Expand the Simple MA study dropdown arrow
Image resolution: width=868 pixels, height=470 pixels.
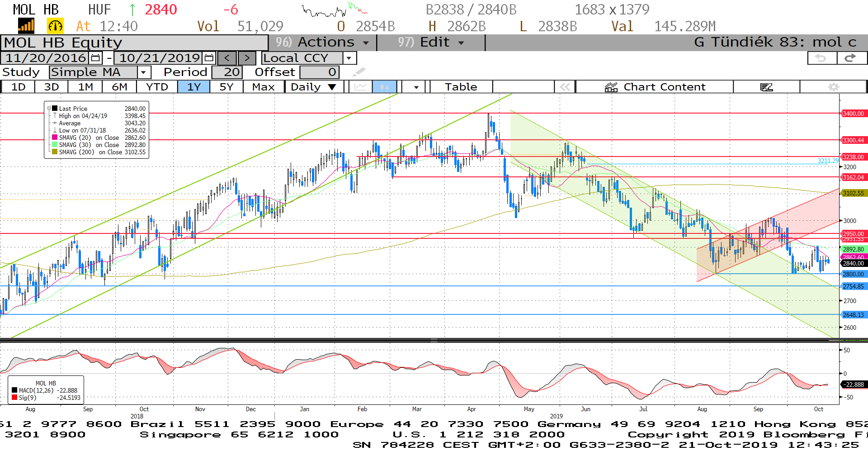144,72
